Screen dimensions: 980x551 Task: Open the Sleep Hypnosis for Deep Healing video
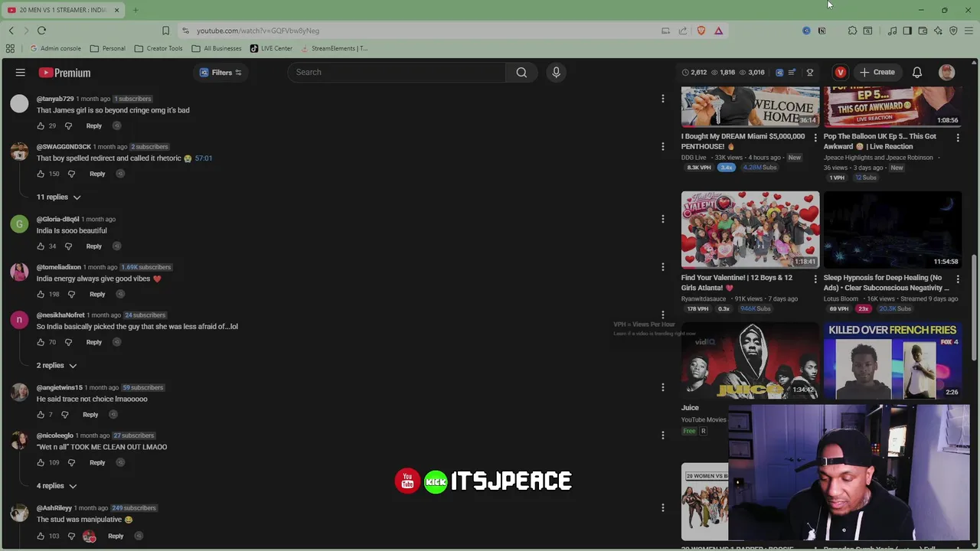pos(892,230)
